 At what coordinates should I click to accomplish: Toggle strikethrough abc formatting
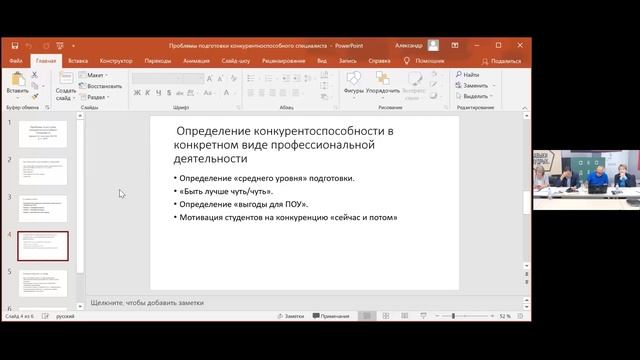180,93
